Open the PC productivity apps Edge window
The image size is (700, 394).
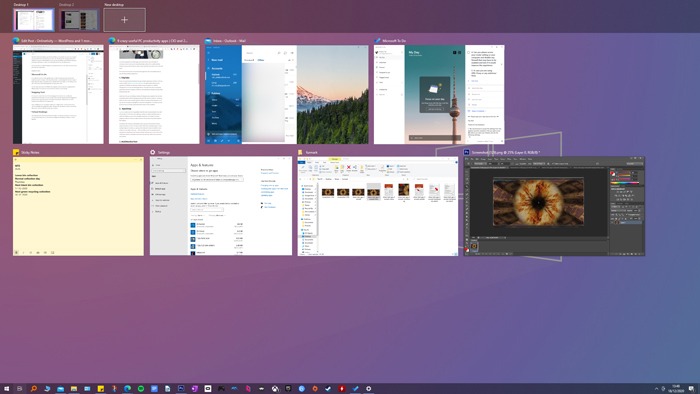154,94
